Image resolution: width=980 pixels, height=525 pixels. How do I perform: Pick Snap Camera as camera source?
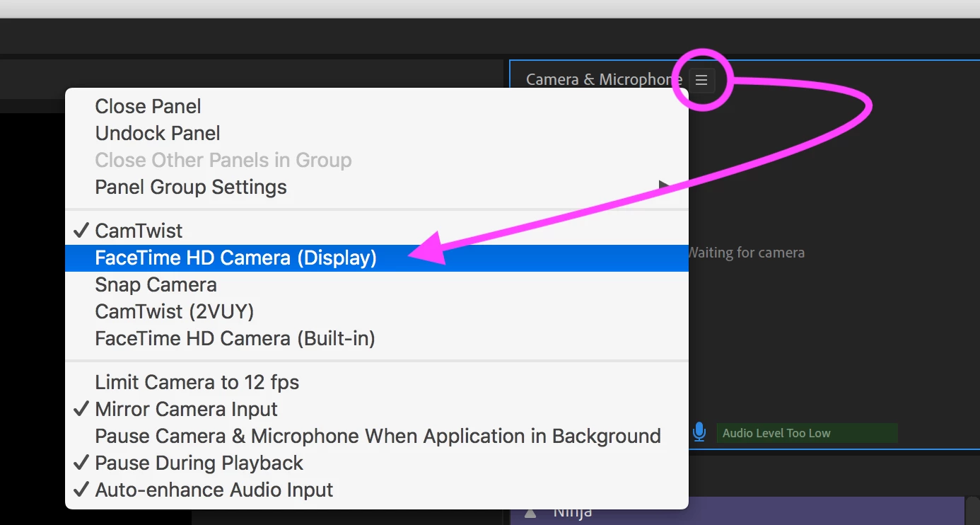click(x=376, y=284)
